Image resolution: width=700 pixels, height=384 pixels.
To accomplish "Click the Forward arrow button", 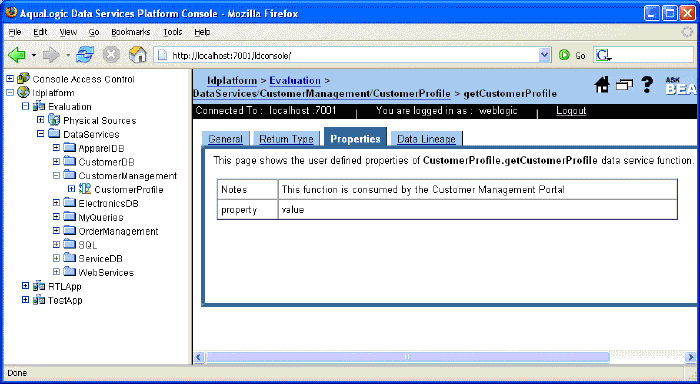I will tap(50, 55).
